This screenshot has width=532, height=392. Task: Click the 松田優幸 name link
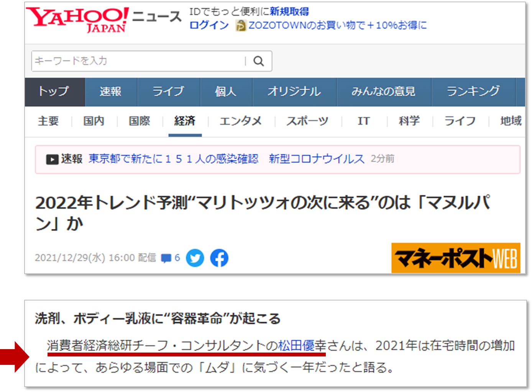[x=302, y=346]
